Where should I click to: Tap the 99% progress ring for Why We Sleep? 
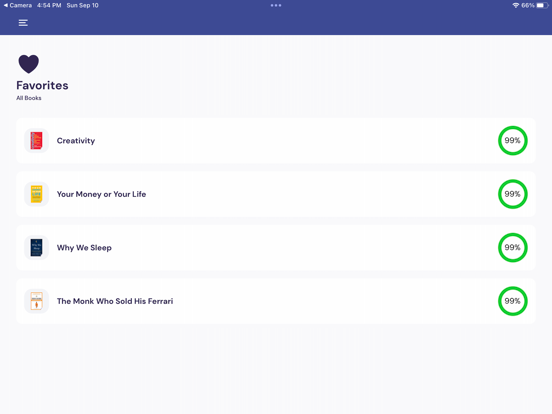[x=513, y=247]
